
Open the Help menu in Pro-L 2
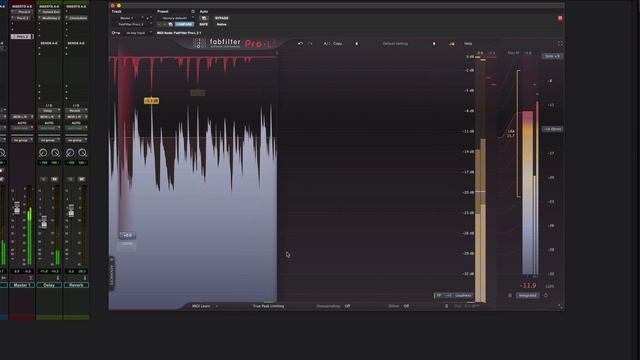coord(468,44)
